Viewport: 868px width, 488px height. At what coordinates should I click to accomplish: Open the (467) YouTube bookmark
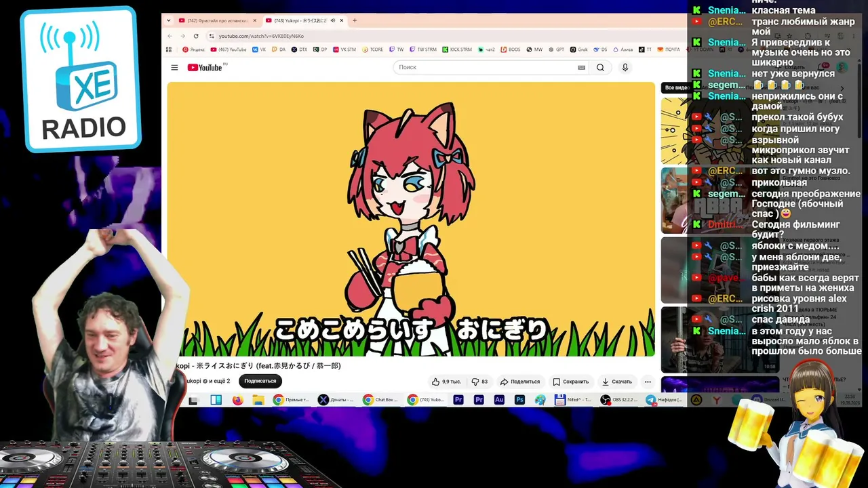[229, 49]
